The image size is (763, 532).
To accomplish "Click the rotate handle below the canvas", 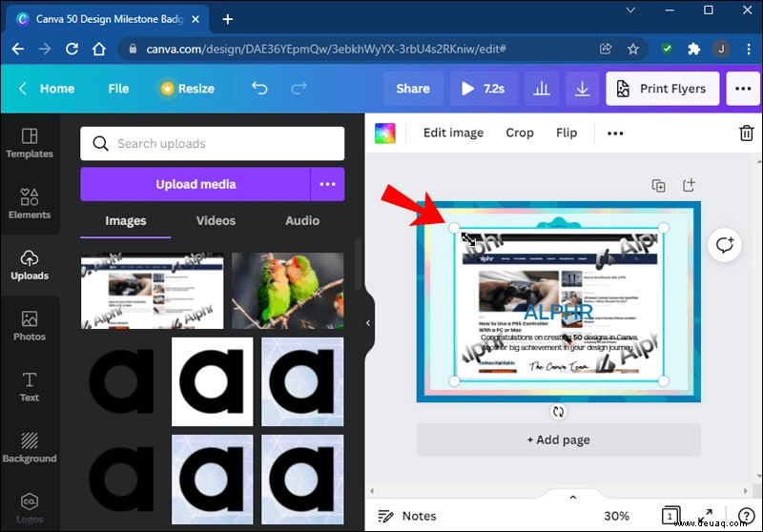I will click(558, 412).
